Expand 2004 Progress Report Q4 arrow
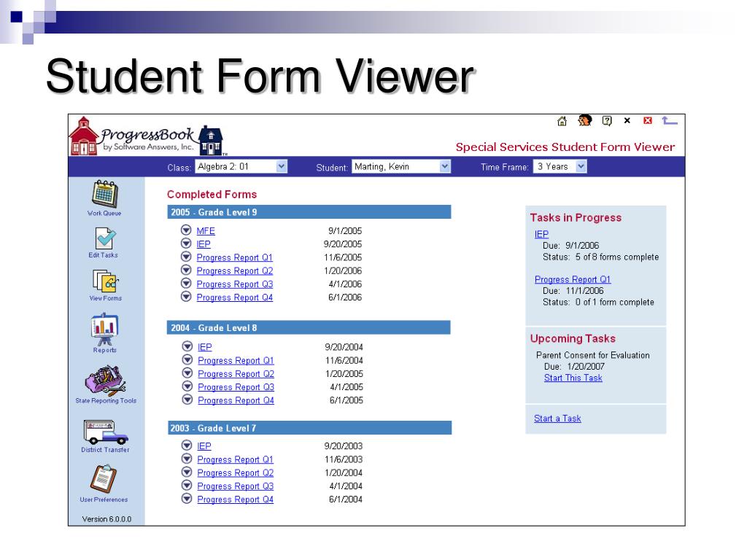 (x=187, y=400)
